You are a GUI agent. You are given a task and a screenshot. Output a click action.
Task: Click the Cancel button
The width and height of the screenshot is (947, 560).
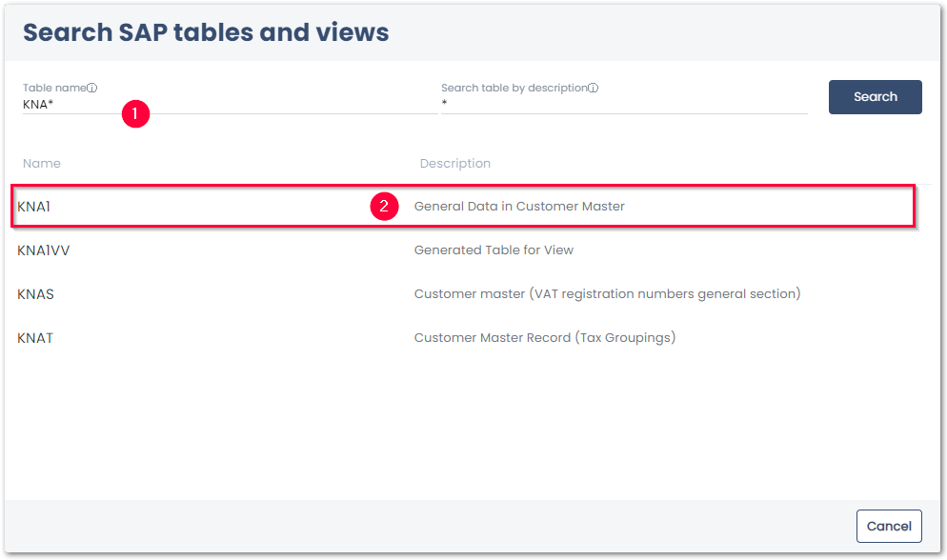(889, 526)
